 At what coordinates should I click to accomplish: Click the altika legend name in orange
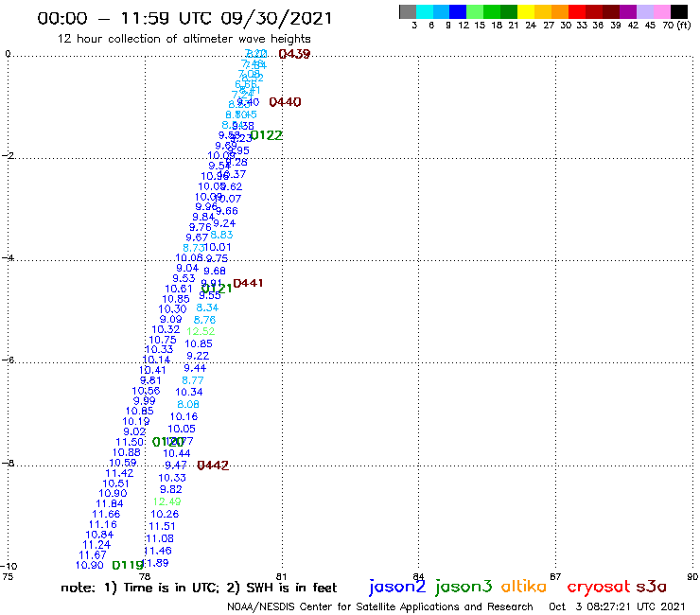click(x=524, y=586)
